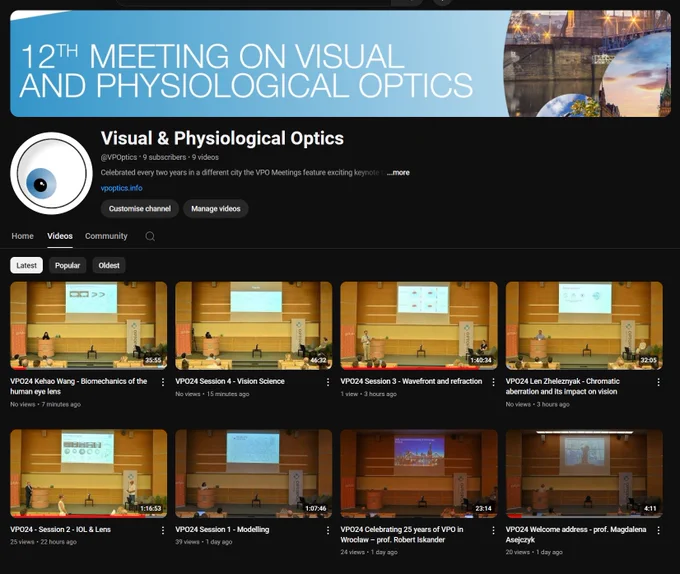Open options menu for Session 1 Modelling
Viewport: 680px width, 574px height.
tap(328, 530)
